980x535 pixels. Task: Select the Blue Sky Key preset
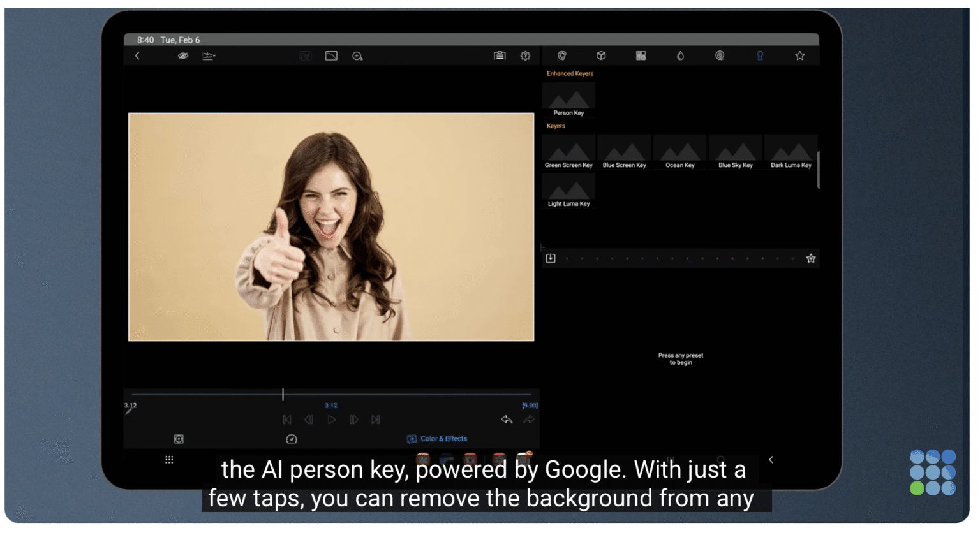point(735,148)
